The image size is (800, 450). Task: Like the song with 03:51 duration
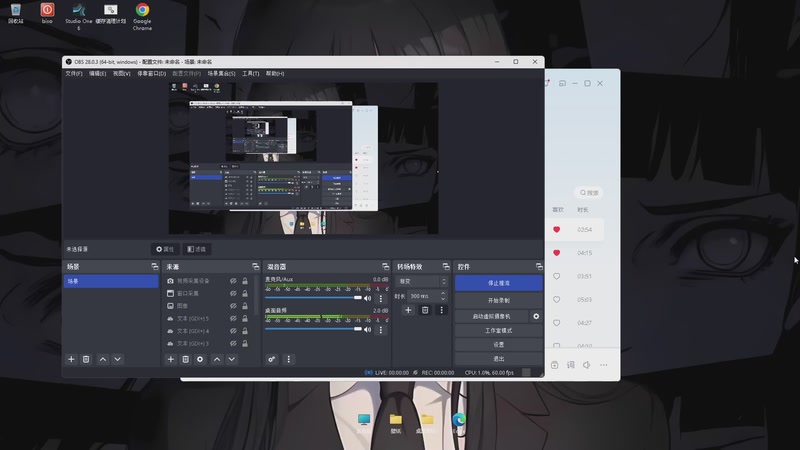tap(557, 276)
